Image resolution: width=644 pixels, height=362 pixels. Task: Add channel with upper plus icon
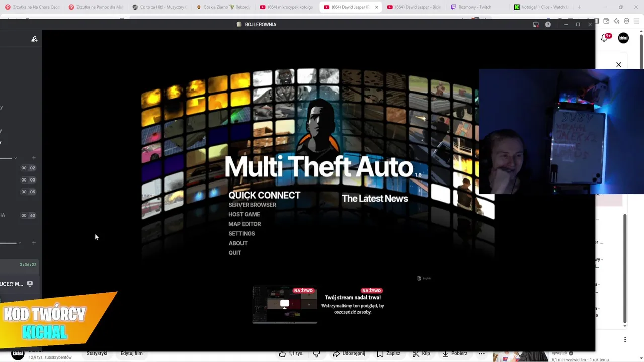coord(34,158)
